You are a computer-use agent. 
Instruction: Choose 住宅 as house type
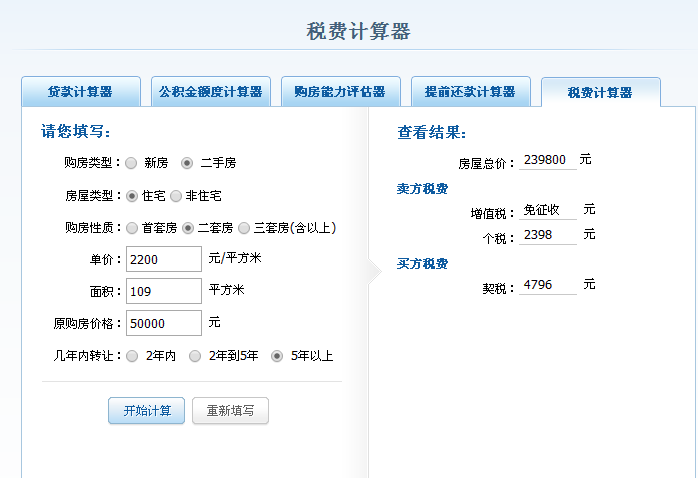pyautogui.click(x=131, y=196)
